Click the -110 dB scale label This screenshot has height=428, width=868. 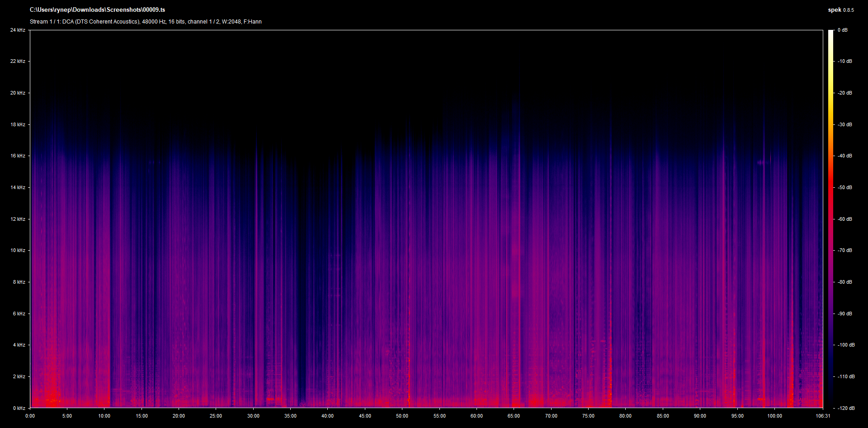(x=846, y=376)
